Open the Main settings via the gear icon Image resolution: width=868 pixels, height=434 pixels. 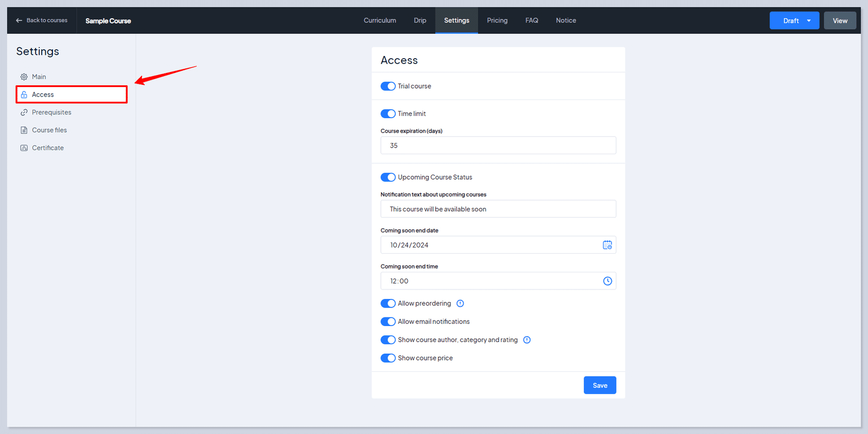coord(24,76)
